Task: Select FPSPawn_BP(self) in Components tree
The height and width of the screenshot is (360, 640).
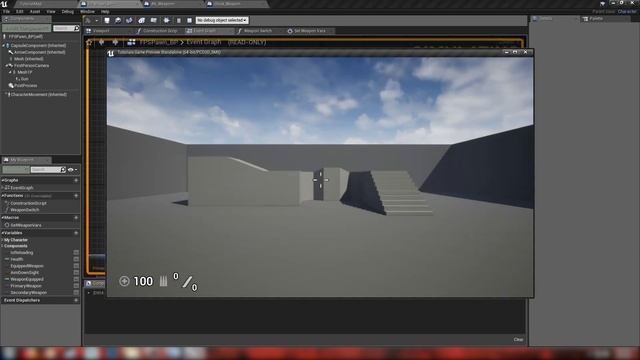Action: pos(25,37)
